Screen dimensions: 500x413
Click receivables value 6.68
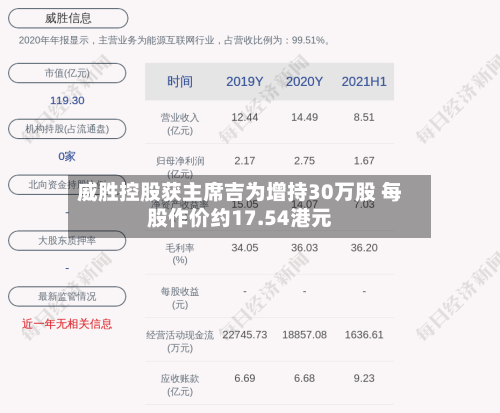click(304, 378)
